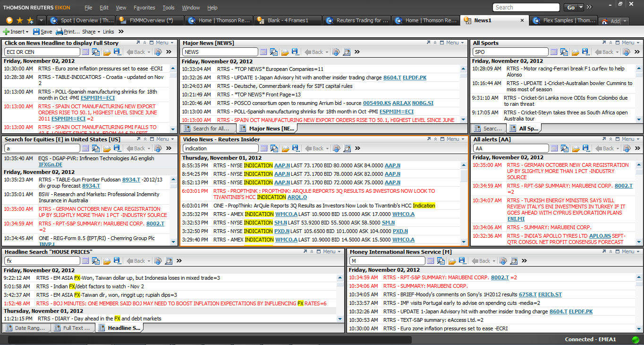Expand the Insert dropdown in the toolbar

click(x=27, y=32)
